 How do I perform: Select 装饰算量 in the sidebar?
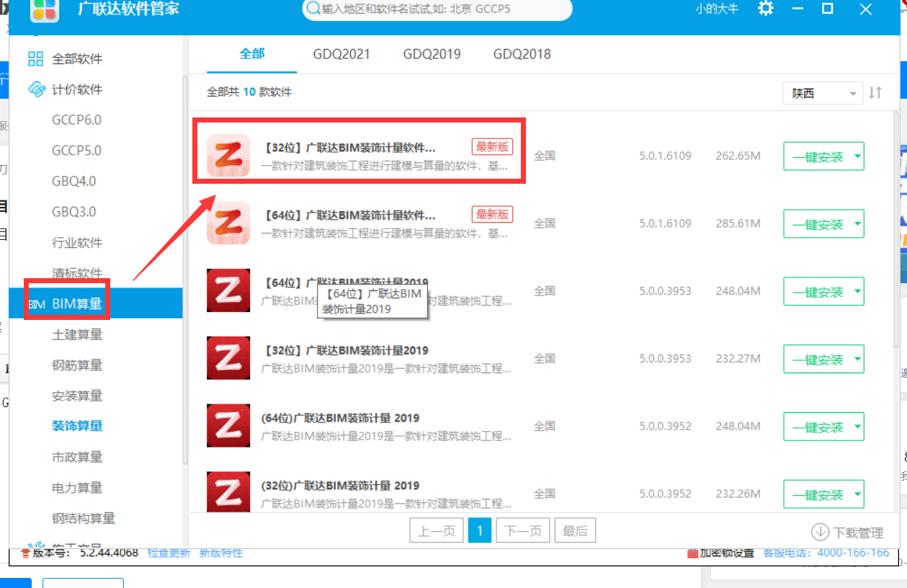point(77,426)
